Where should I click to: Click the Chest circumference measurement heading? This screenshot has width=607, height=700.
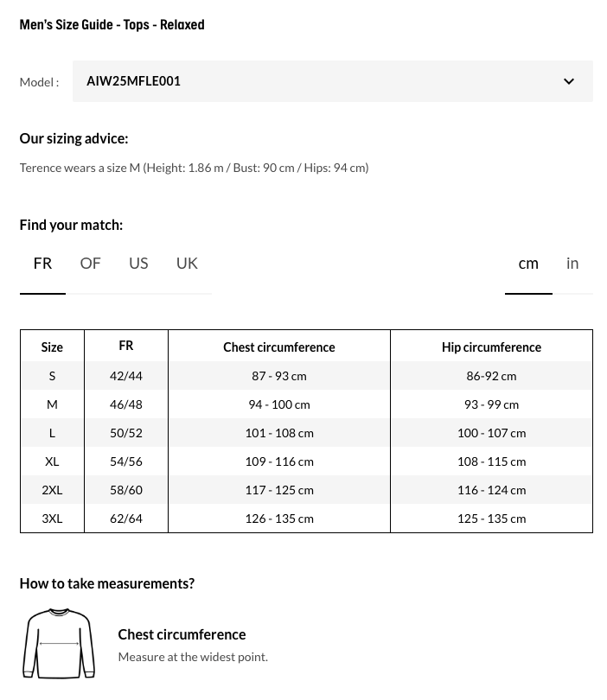[x=182, y=634]
